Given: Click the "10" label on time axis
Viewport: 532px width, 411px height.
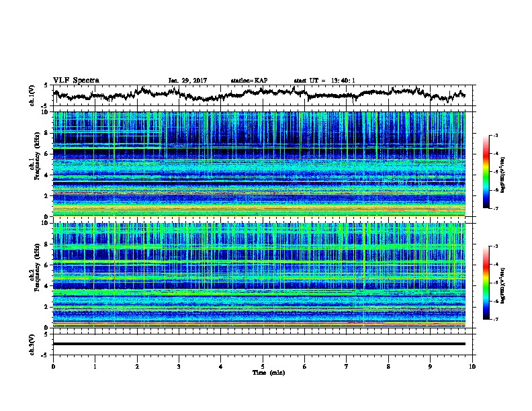Looking at the screenshot, I should point(472,367).
